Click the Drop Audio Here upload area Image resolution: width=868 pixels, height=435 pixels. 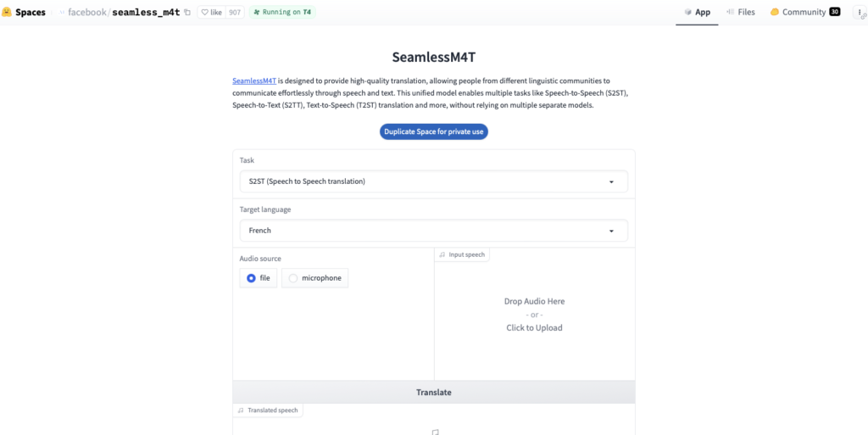pyautogui.click(x=534, y=315)
